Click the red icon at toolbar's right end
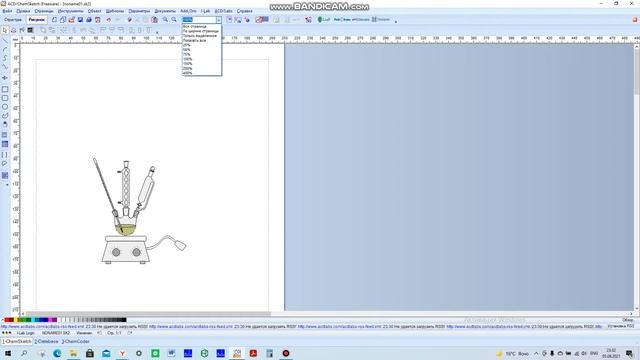This screenshot has height=360, width=640. coord(635,20)
